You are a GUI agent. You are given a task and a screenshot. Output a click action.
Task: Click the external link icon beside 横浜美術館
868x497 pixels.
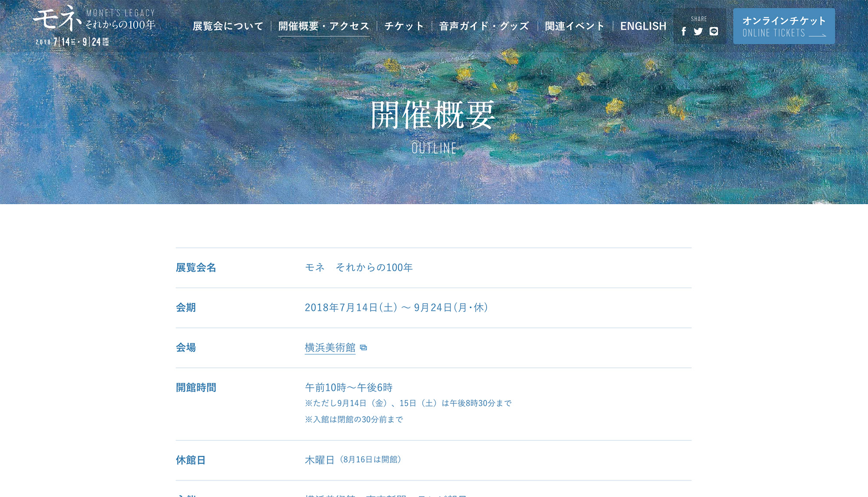coord(364,348)
